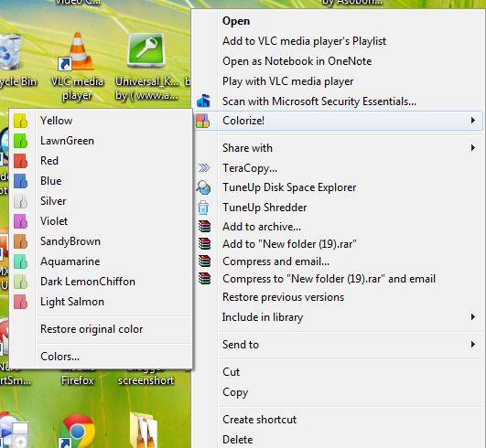Click the Colorize! multicolor folder icon
The height and width of the screenshot is (448, 486).
pos(203,121)
